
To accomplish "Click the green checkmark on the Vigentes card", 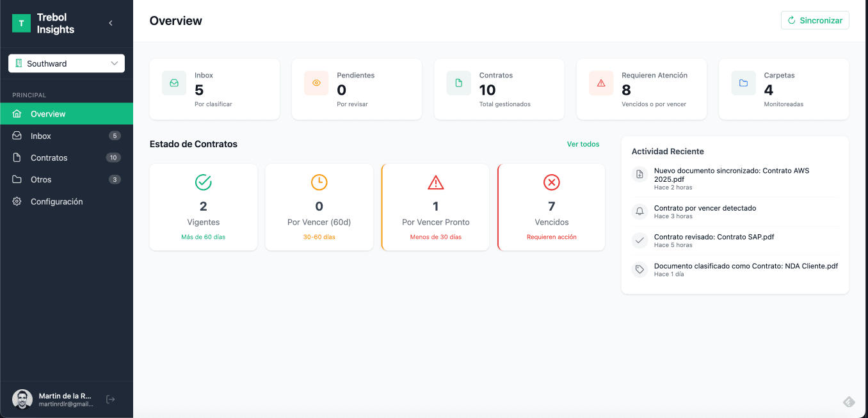I will pyautogui.click(x=203, y=182).
